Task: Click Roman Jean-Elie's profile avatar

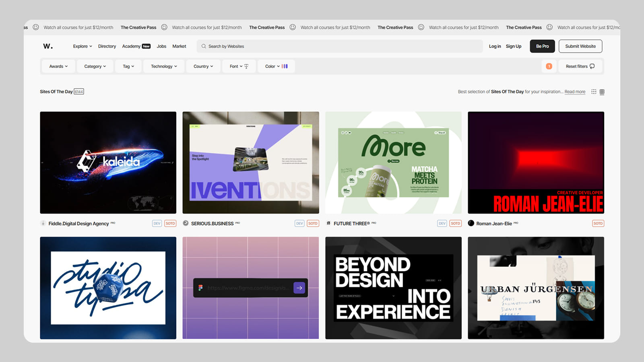Action: (471, 223)
